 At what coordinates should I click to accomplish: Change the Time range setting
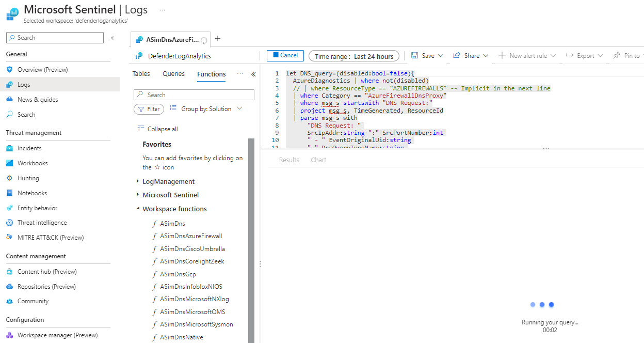tap(354, 56)
